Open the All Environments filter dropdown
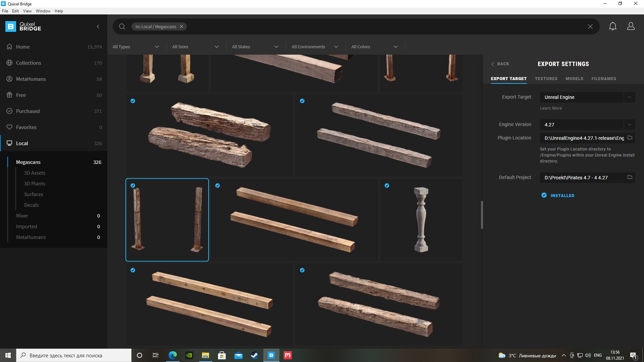This screenshot has width=644, height=362. (315, 47)
